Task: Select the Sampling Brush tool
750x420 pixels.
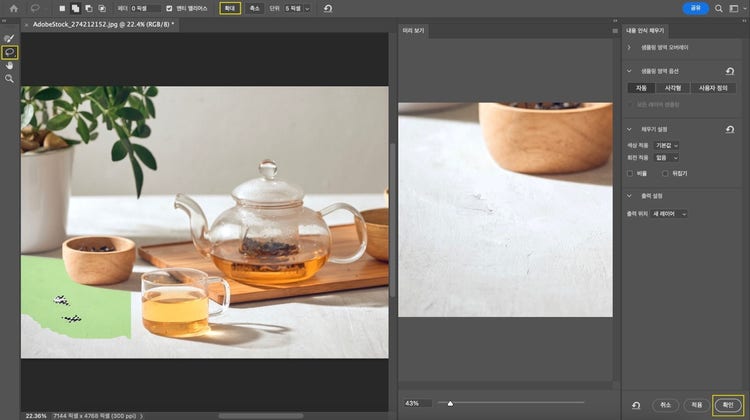Action: [10, 39]
